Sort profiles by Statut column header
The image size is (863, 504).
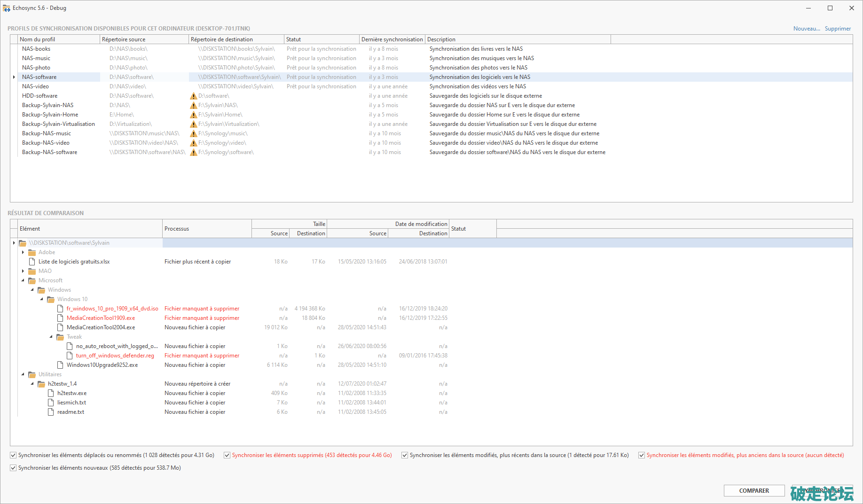(x=322, y=39)
